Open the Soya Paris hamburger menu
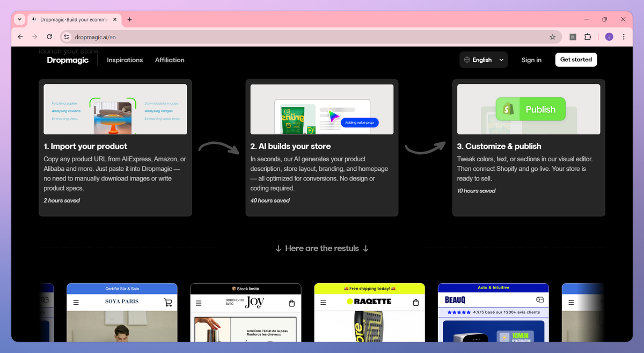The height and width of the screenshot is (353, 644). pyautogui.click(x=76, y=302)
